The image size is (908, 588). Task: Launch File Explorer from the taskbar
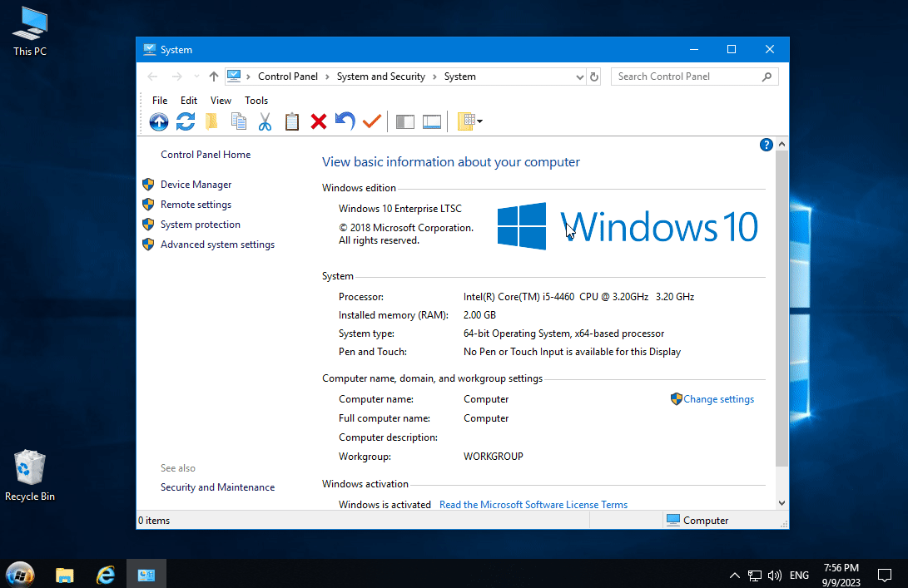point(65,575)
